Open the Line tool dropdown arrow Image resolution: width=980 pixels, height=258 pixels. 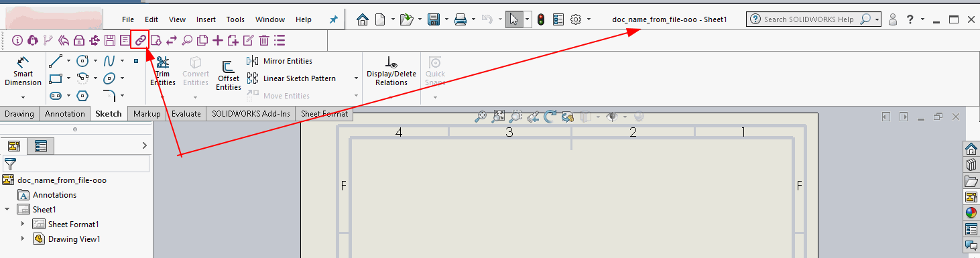68,61
